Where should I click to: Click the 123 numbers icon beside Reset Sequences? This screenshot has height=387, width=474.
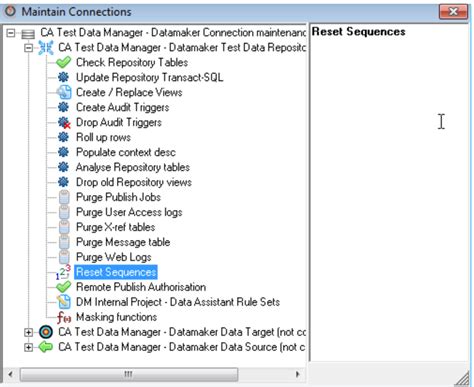[x=63, y=272]
